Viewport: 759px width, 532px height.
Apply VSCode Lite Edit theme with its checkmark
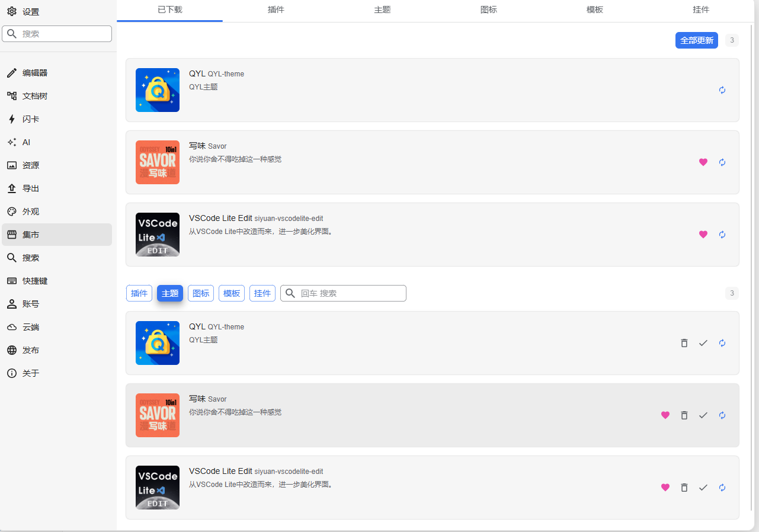[703, 488]
